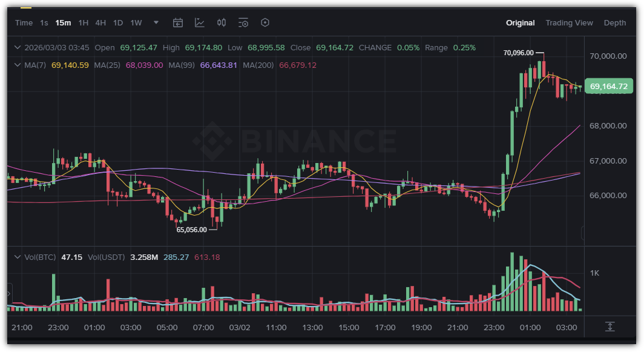The width and height of the screenshot is (644, 352).
Task: Click the 67,000.00 price axis label
Action: [x=608, y=161]
